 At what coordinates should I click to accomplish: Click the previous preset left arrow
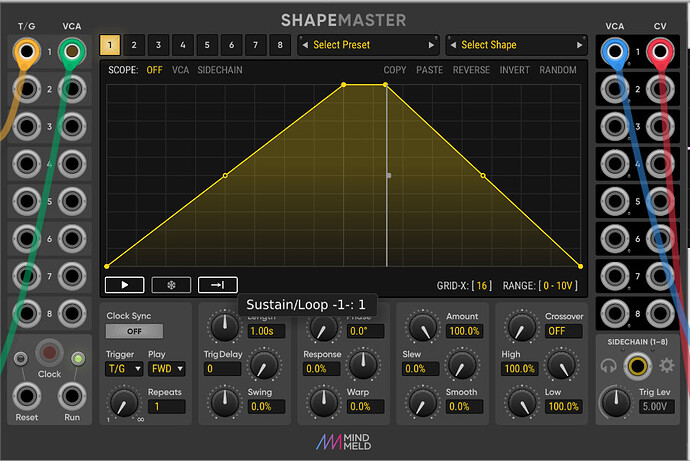tap(304, 45)
